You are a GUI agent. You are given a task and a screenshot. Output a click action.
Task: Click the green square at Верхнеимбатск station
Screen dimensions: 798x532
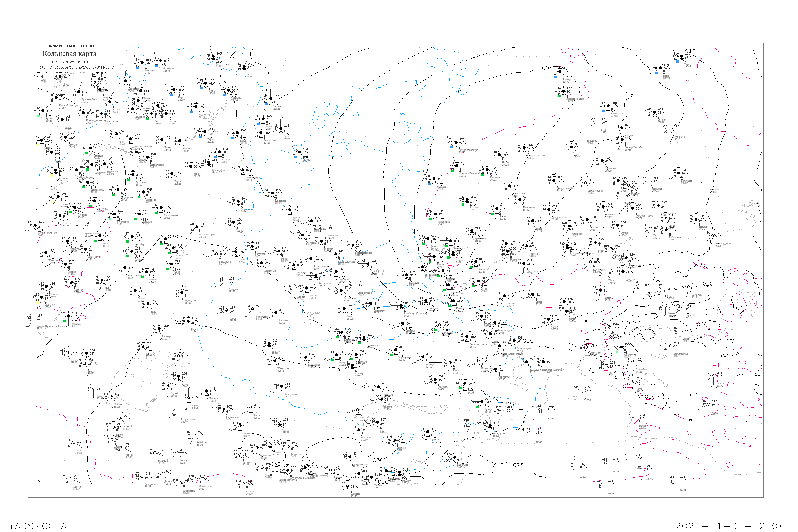tap(559, 96)
